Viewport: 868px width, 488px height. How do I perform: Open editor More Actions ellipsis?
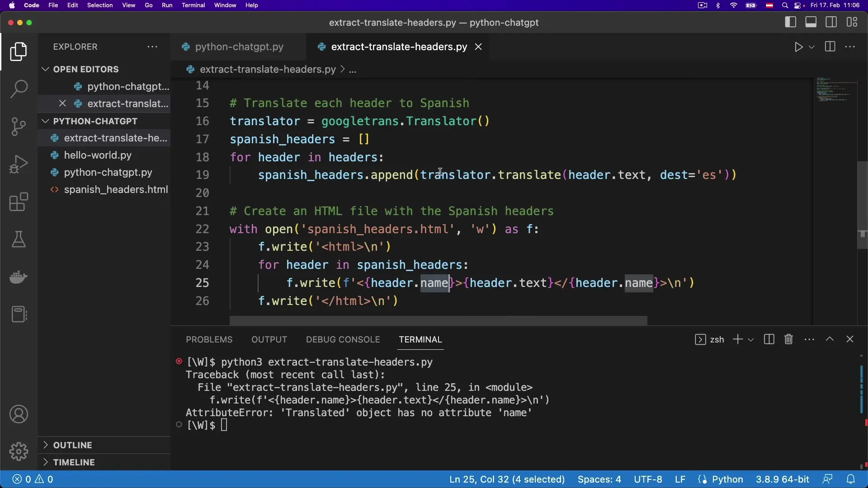point(850,47)
